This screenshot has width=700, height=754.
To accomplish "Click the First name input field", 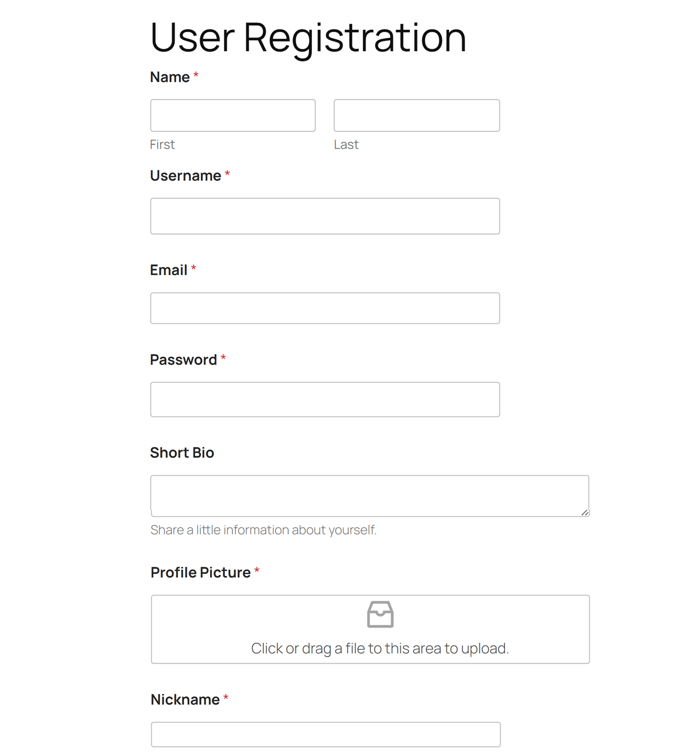I will pyautogui.click(x=233, y=115).
